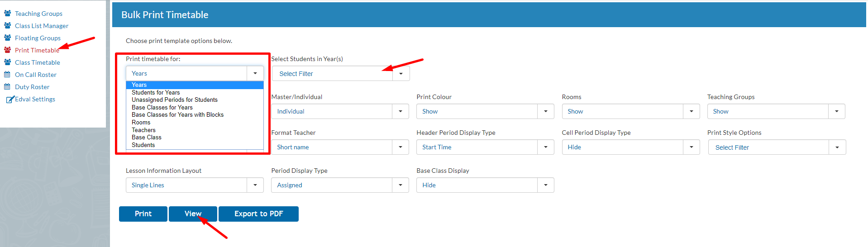This screenshot has width=868, height=247.
Task: Open the Master/Individual dropdown
Action: [340, 111]
